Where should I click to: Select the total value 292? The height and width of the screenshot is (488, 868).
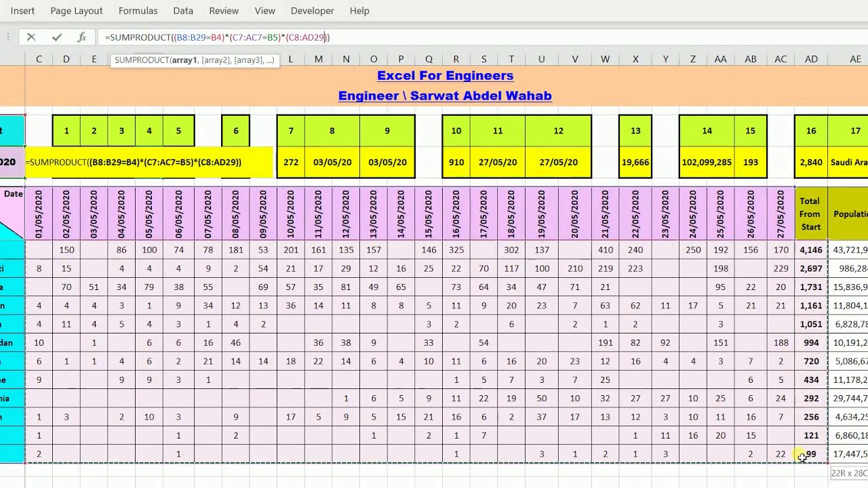pyautogui.click(x=811, y=399)
